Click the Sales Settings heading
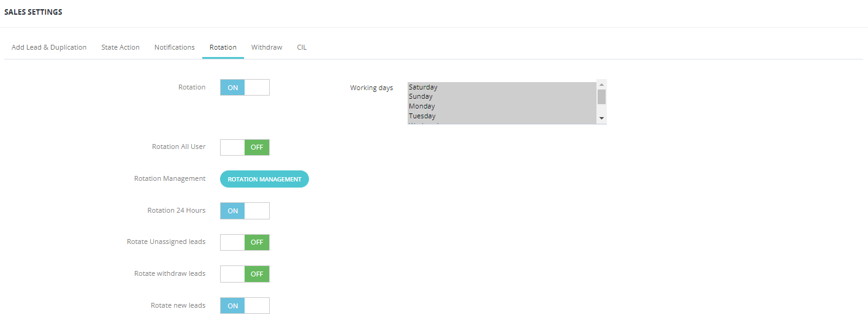Screen dimensions: 868x331 [x=33, y=12]
